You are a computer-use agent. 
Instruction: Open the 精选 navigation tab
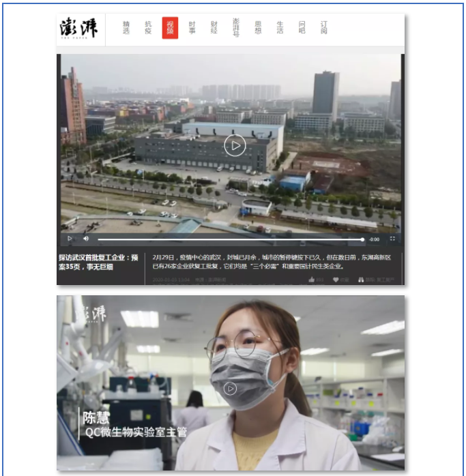126,28
